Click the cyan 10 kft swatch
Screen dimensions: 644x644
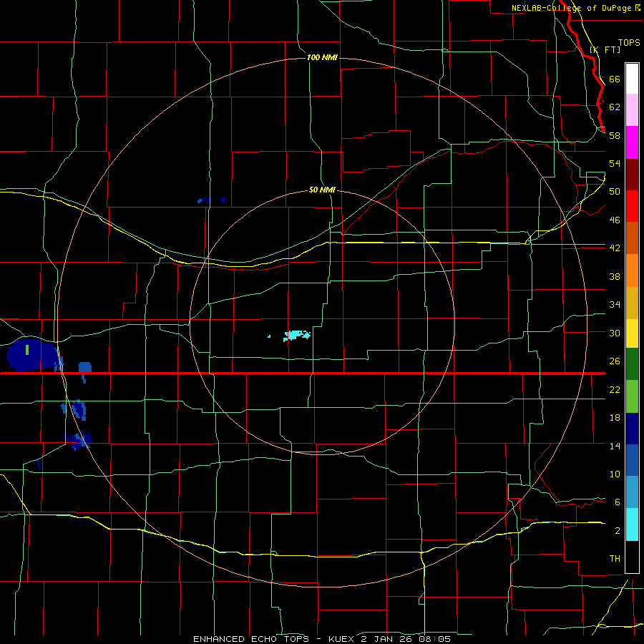pos(632,525)
